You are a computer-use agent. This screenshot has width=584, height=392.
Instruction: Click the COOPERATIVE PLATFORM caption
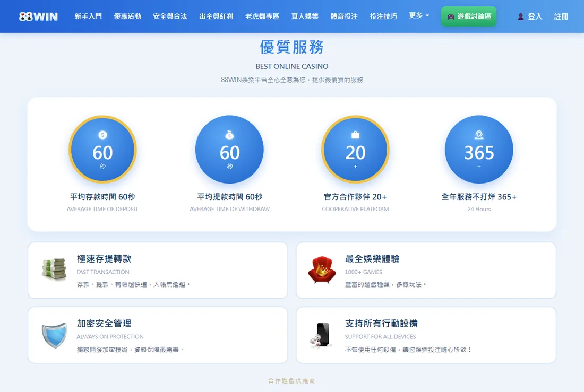point(355,209)
